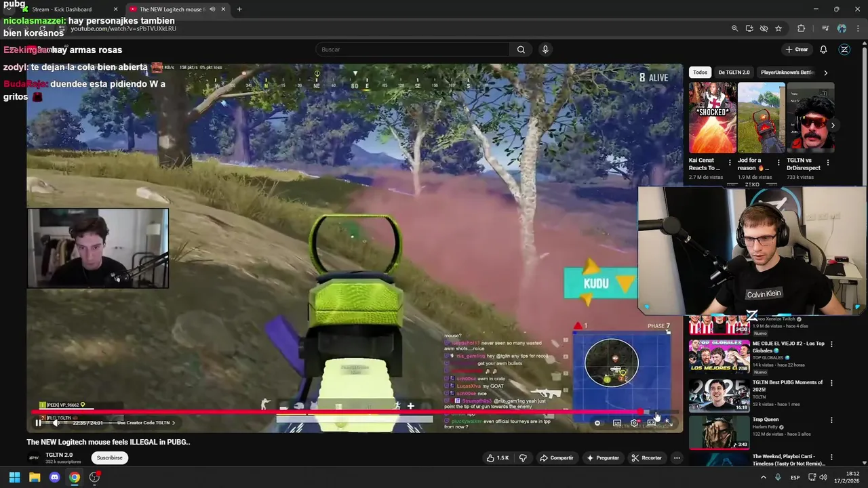Like the video with thumbs up
The width and height of the screenshot is (868, 488).
click(x=497, y=458)
